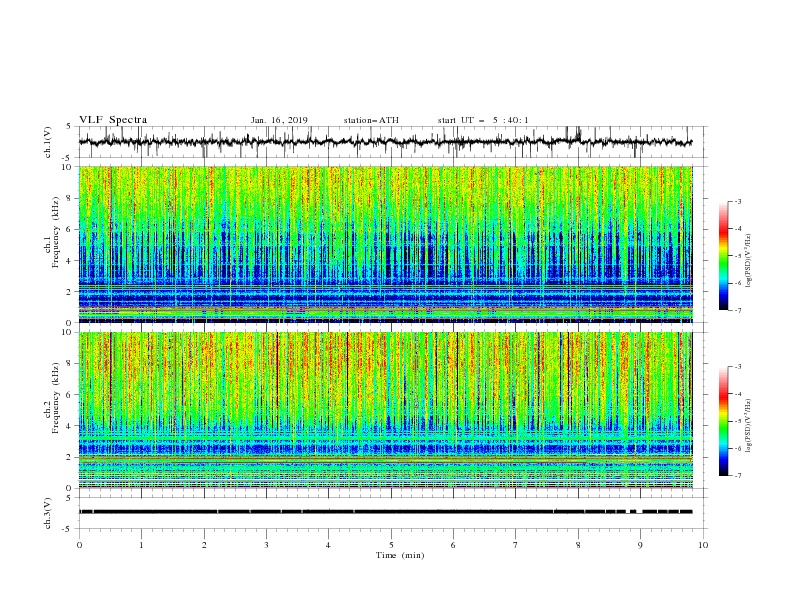
Task: Click the "5" tick on the time axis
Action: click(391, 545)
